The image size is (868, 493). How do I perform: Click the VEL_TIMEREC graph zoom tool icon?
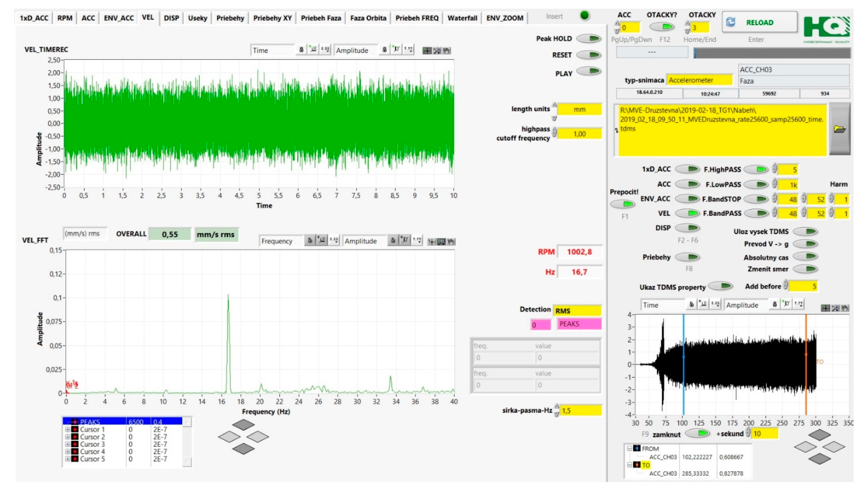(437, 51)
